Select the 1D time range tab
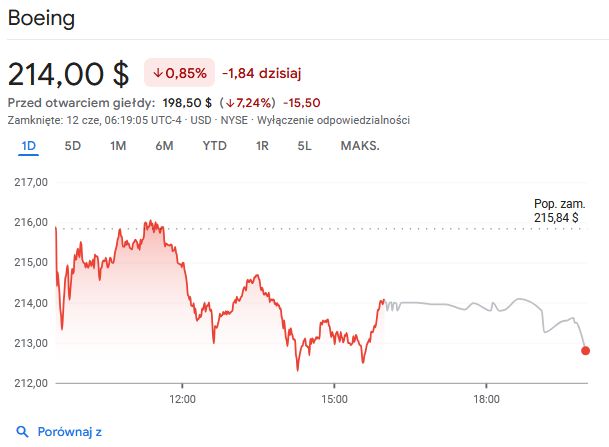Screen dimensions: 609x447 click(x=29, y=146)
